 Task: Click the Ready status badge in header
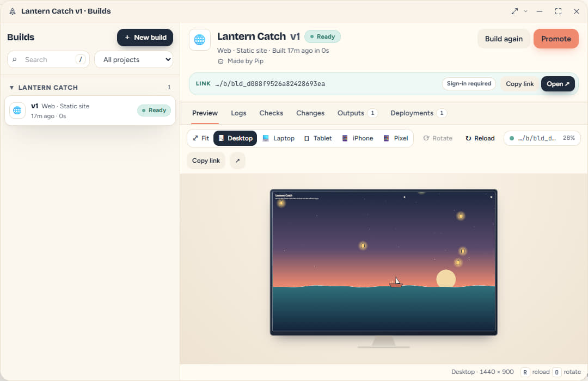[x=322, y=37]
